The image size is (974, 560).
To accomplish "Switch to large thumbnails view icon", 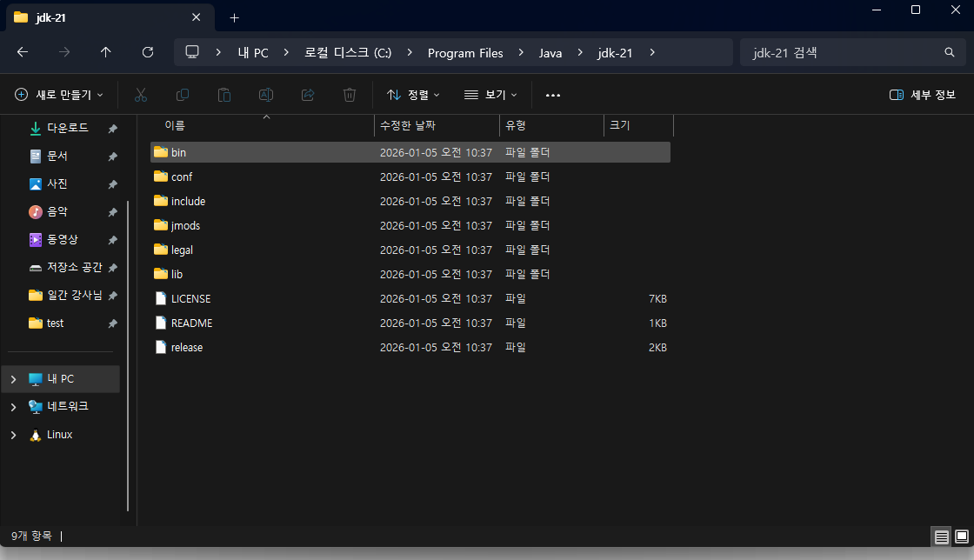I will pos(962,537).
